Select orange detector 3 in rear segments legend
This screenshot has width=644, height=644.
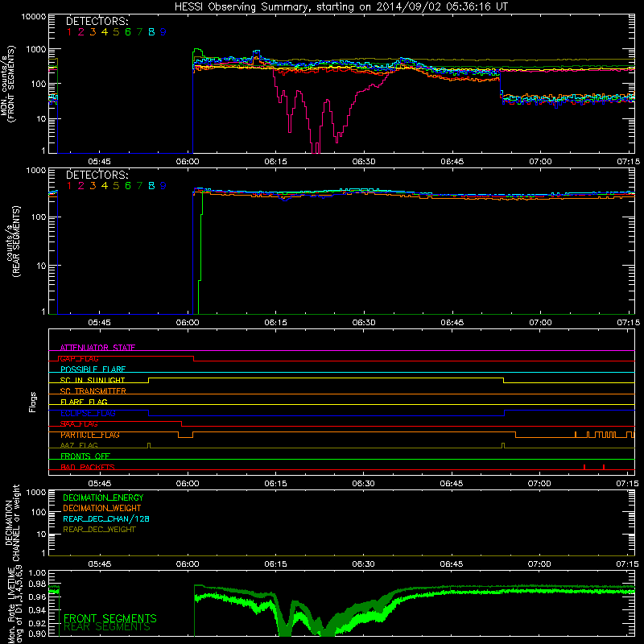[x=93, y=186]
